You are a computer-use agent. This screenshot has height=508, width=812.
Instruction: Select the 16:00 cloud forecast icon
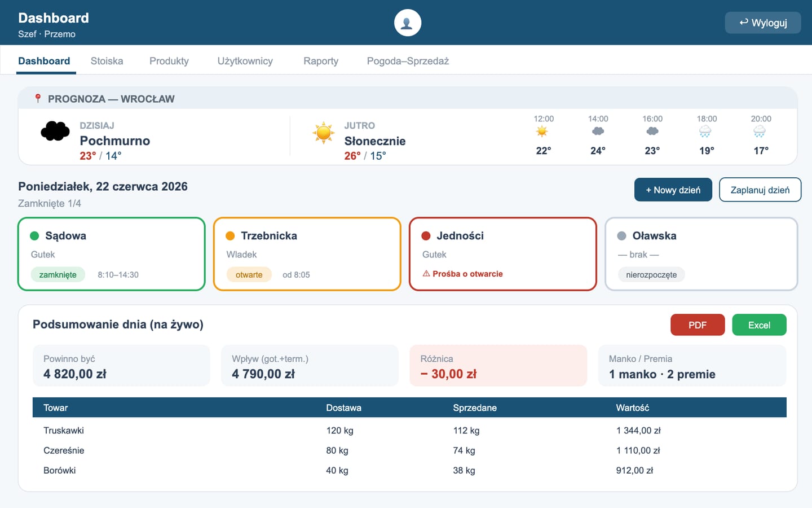652,131
